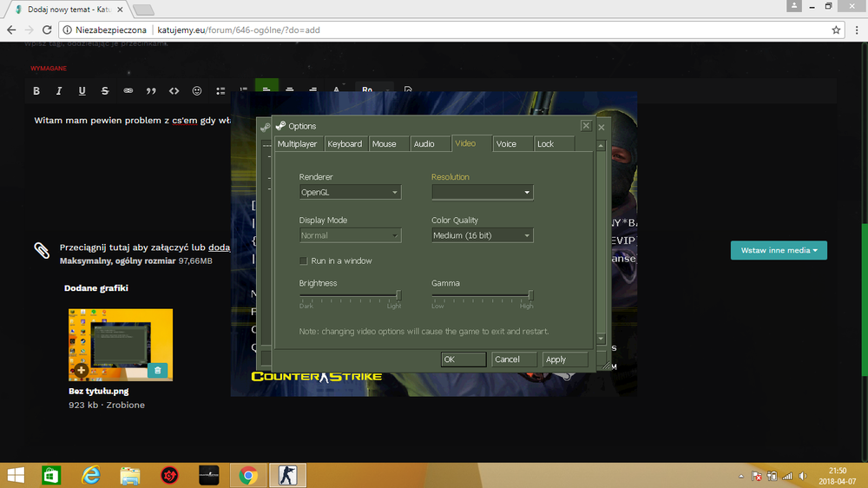
Task: Open the Chrome menu
Action: pyautogui.click(x=857, y=30)
